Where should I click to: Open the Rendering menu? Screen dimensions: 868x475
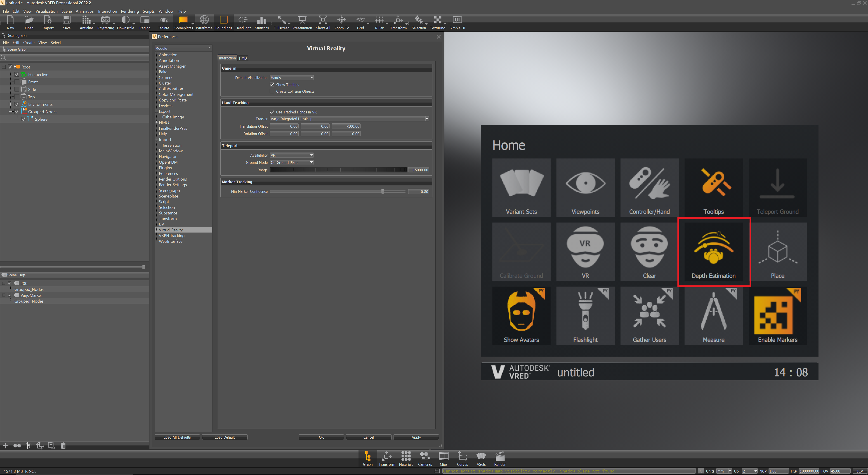tap(130, 11)
